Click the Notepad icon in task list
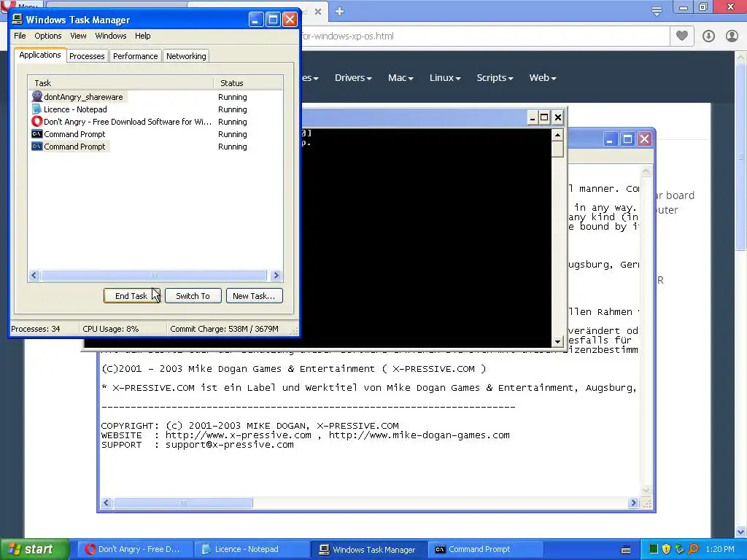Image resolution: width=747 pixels, height=560 pixels. pyautogui.click(x=36, y=109)
